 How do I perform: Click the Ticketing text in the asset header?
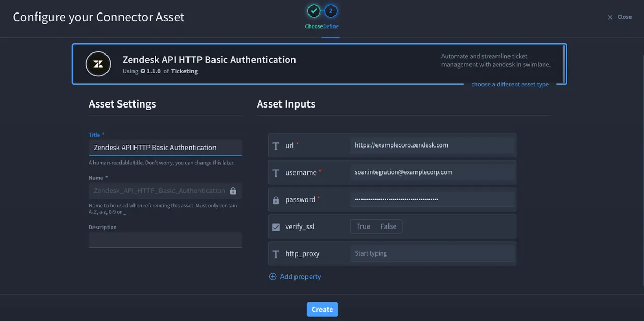(184, 71)
